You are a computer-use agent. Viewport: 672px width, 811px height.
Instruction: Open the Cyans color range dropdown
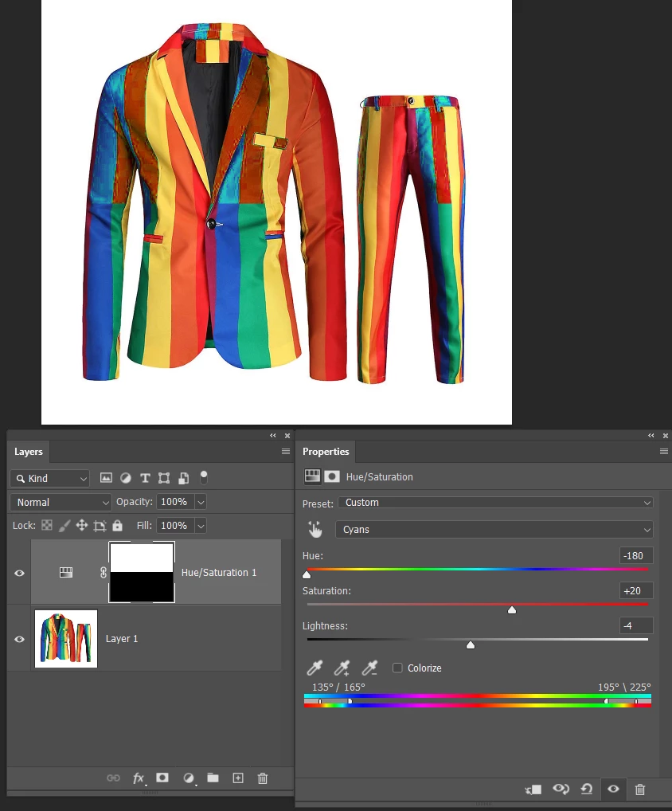coord(494,530)
